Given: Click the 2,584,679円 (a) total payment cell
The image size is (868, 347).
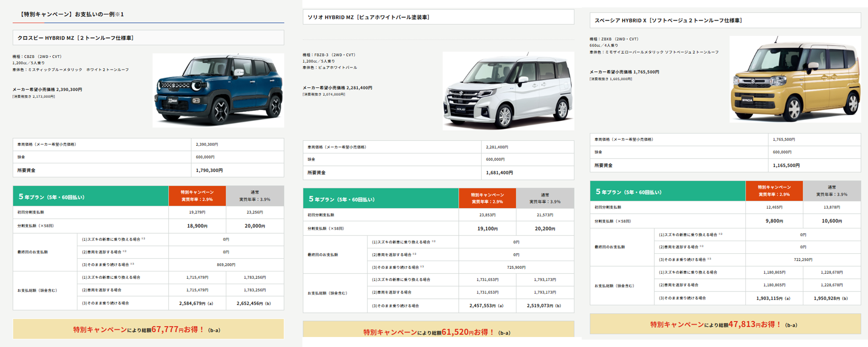Looking at the screenshot, I should [196, 303].
